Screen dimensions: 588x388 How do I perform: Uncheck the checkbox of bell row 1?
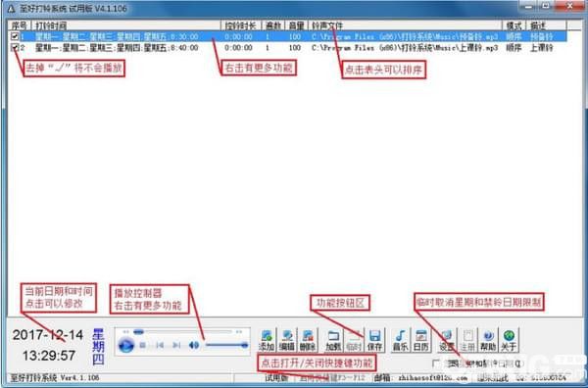coord(15,36)
